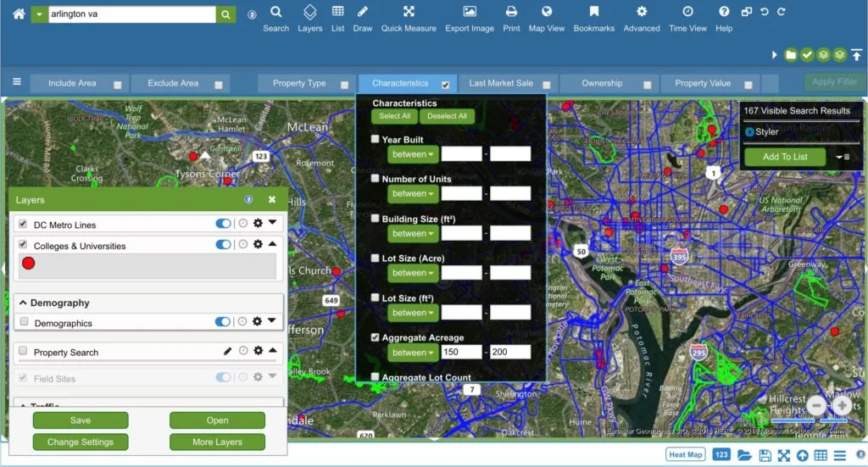Click the redo arrow in top bar
Viewport: 868px width, 467px height.
point(781,12)
